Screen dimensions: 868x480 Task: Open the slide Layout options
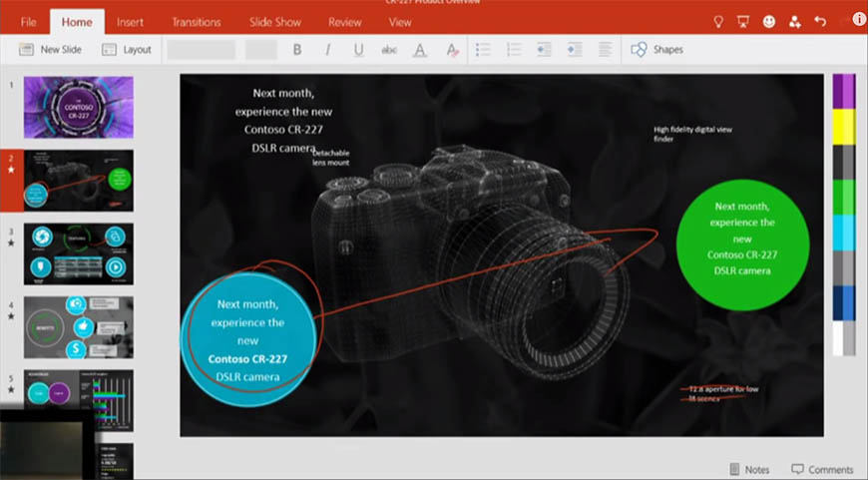coord(127,49)
